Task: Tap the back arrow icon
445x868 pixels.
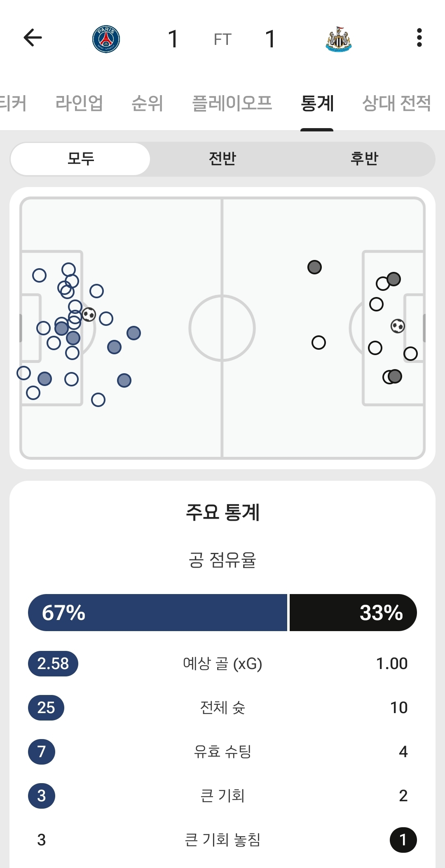Action: (x=33, y=38)
